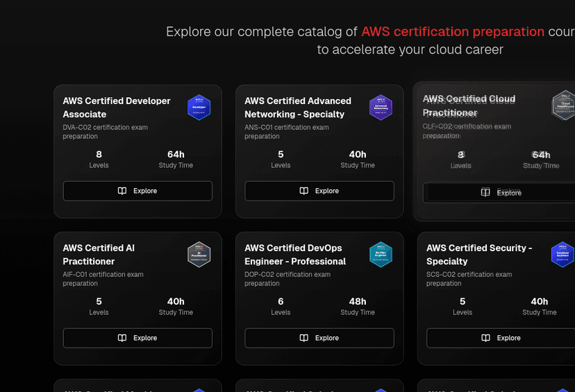Explore the Advanced Networking Specialty course
575x392 pixels.
(x=319, y=191)
